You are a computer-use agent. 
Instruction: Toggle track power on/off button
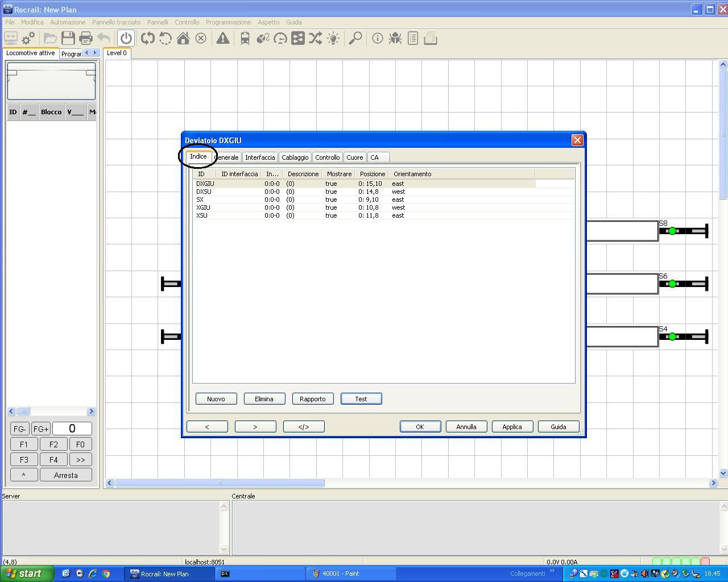point(126,39)
